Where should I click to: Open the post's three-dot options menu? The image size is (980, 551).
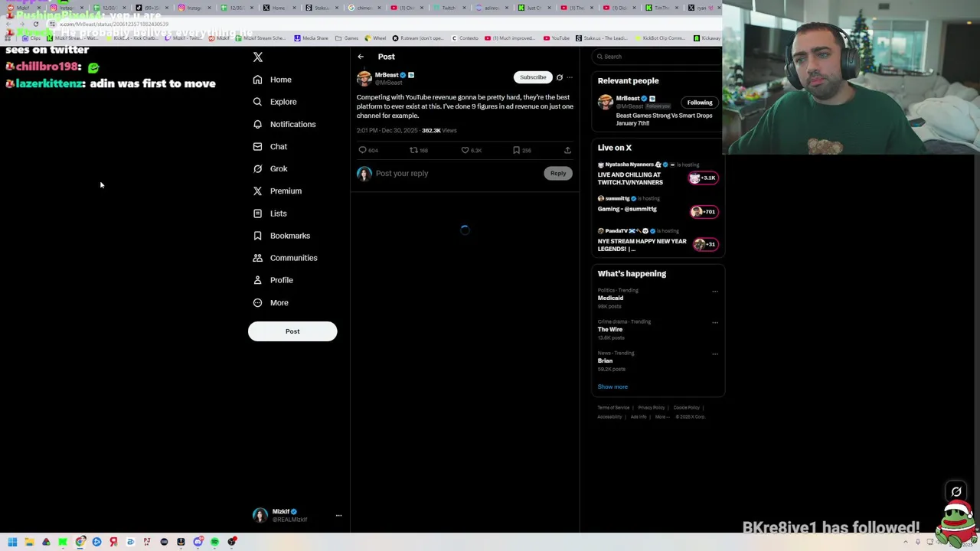click(570, 77)
